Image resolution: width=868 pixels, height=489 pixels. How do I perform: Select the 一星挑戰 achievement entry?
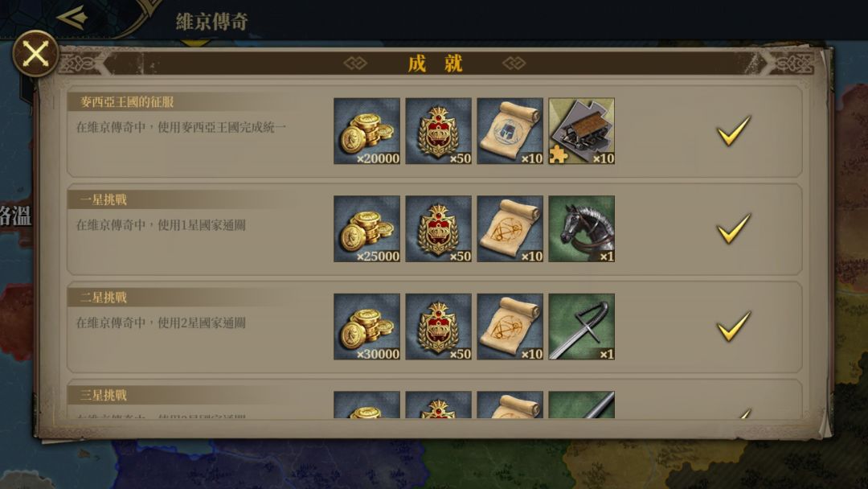(435, 229)
